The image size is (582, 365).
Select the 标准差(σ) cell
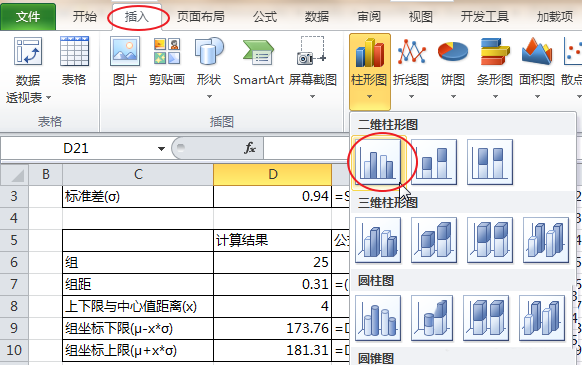(x=138, y=196)
